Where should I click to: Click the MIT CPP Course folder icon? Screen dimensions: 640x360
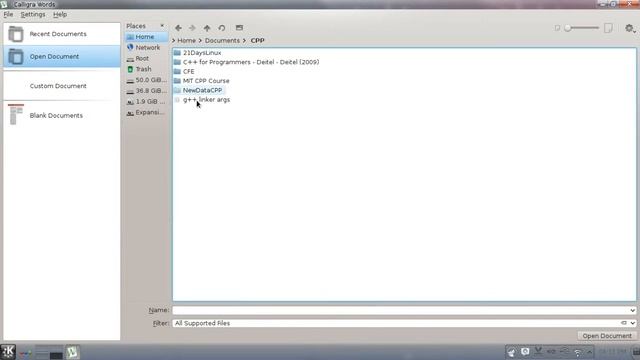177,81
